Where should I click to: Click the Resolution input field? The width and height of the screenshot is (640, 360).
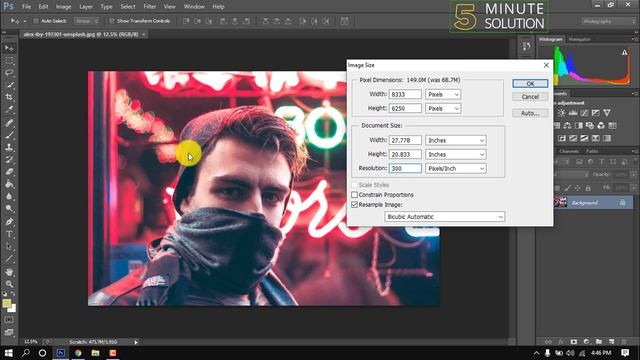click(405, 168)
